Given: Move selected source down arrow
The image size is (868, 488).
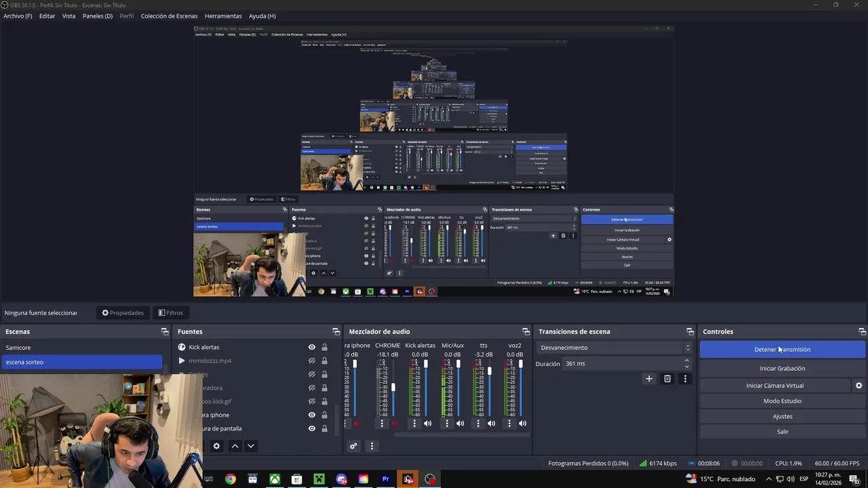Looking at the screenshot, I should [x=250, y=446].
